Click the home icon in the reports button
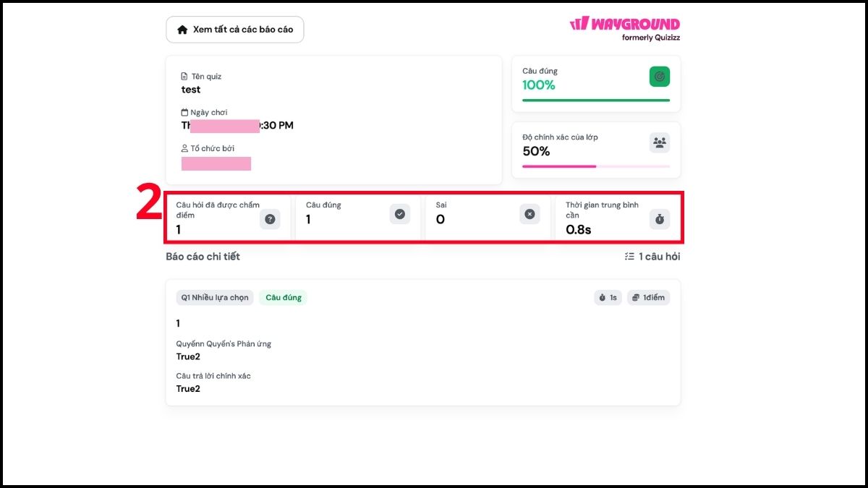 coord(182,30)
